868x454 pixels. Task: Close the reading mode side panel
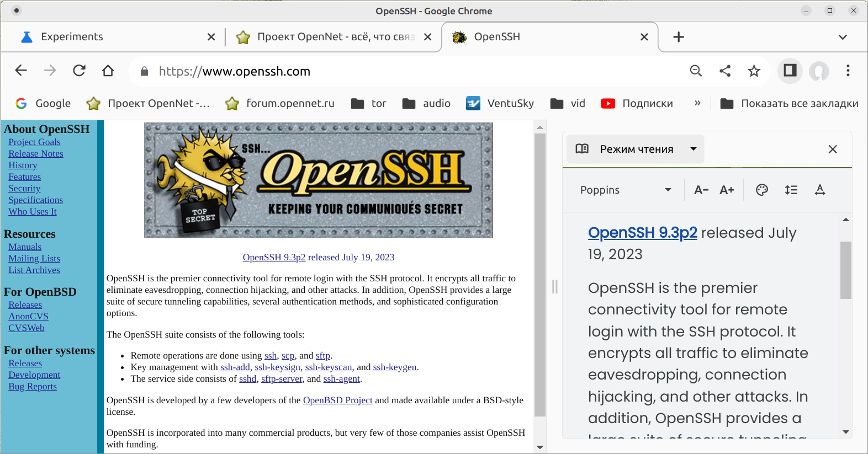[x=833, y=149]
